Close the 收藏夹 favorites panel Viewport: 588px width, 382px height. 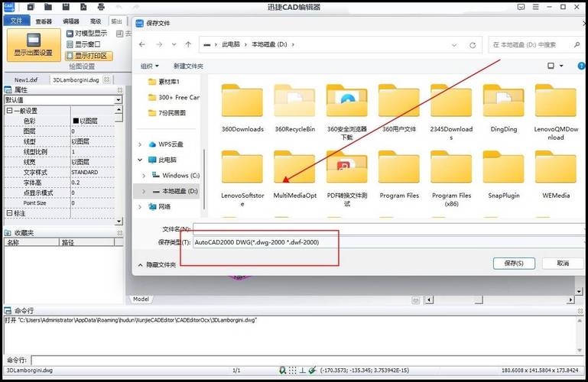coord(119,233)
